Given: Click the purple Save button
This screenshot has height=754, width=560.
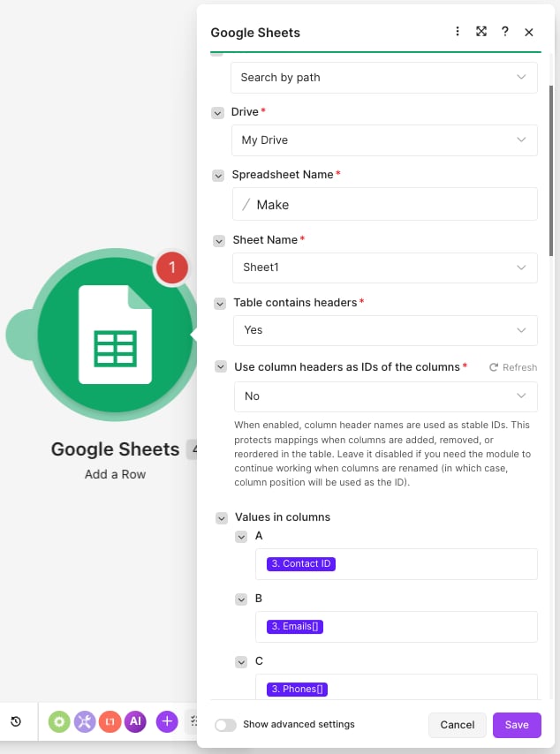Looking at the screenshot, I should (x=517, y=725).
